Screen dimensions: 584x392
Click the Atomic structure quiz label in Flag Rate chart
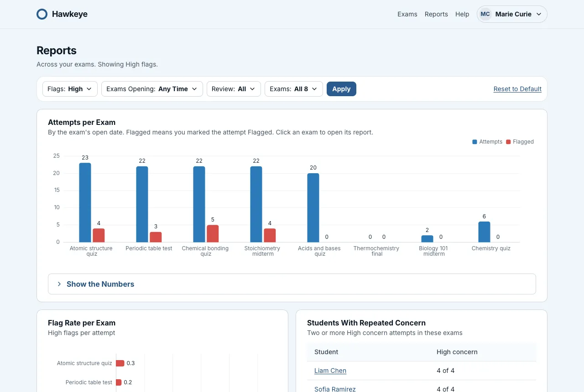(84, 363)
